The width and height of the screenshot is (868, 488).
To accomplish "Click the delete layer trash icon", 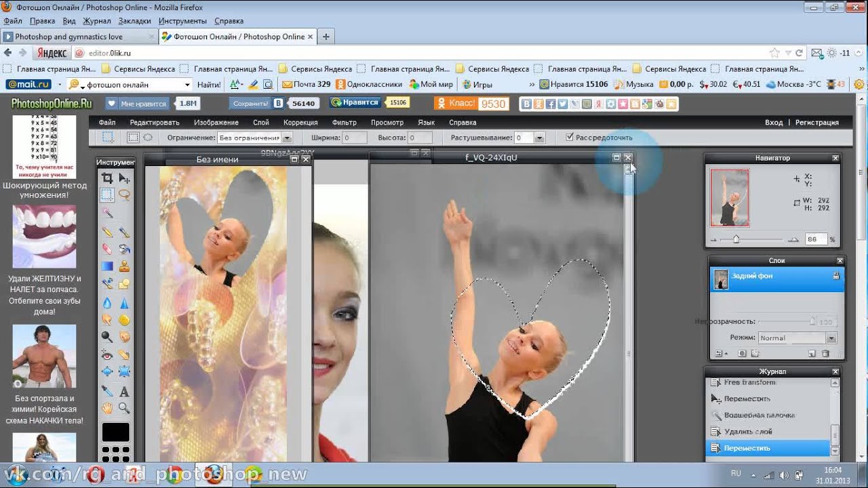I will pyautogui.click(x=825, y=353).
